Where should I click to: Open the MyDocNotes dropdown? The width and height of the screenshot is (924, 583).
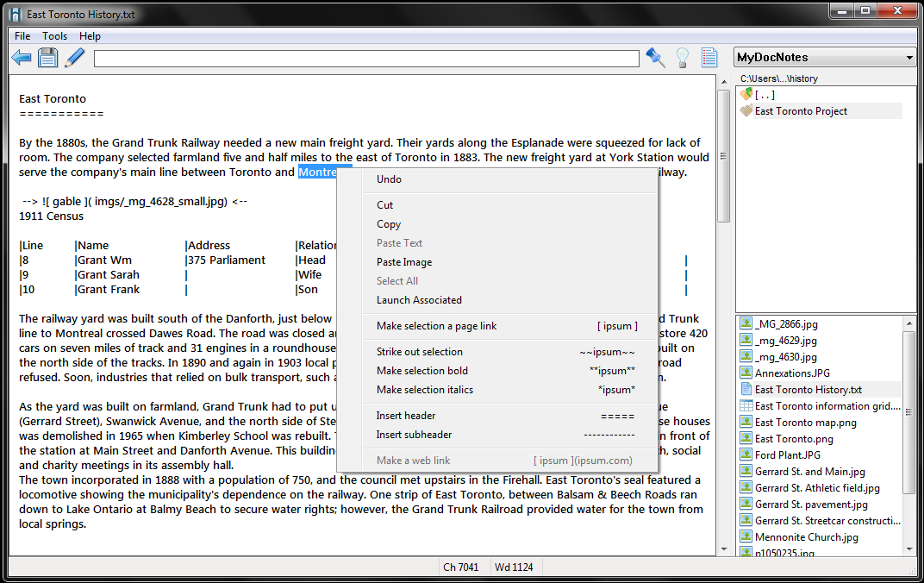(x=825, y=57)
